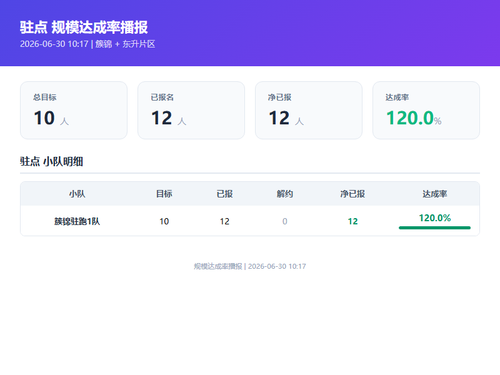Viewport: 500px width, 375px height.
Task: Select the team name "簇锦驻跑1队" table cell
Action: [77, 221]
